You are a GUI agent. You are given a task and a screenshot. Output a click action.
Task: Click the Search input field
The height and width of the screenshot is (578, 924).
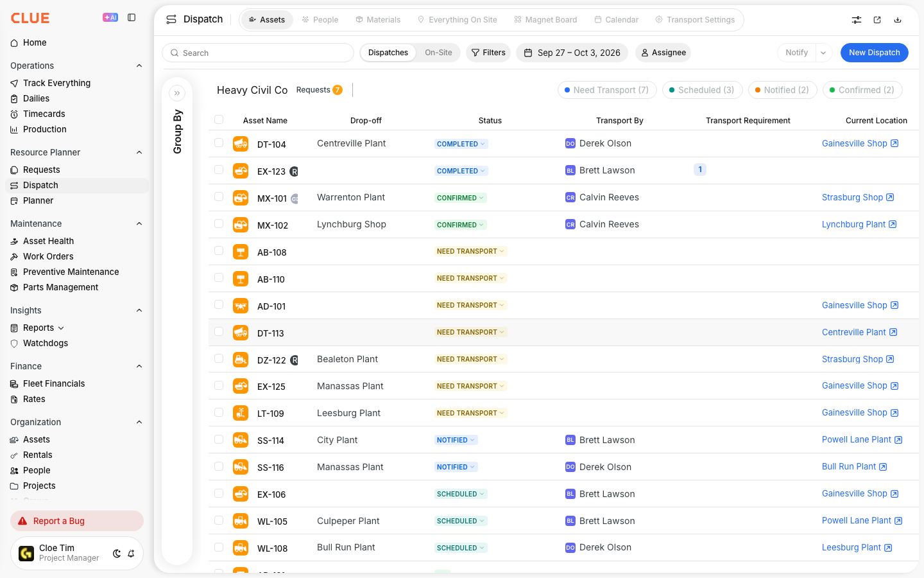pos(258,53)
